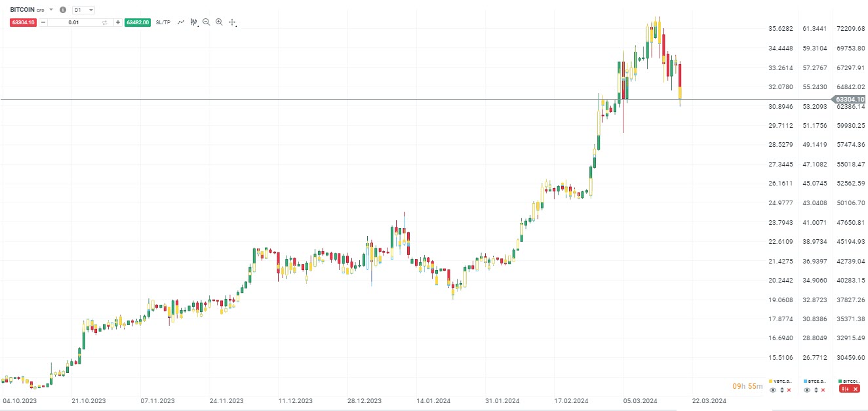868x411 pixels.
Task: Open the candlestick chart type selector
Action: pyautogui.click(x=194, y=22)
